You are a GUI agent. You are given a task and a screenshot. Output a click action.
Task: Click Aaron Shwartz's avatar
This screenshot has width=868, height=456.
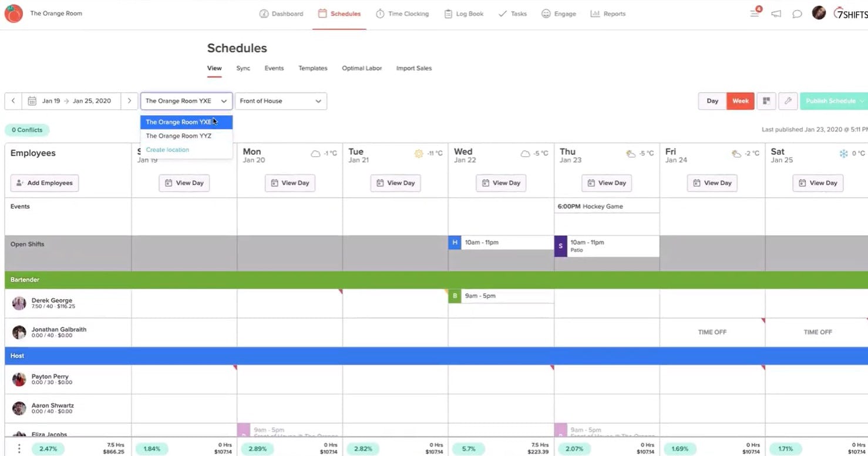coord(19,408)
